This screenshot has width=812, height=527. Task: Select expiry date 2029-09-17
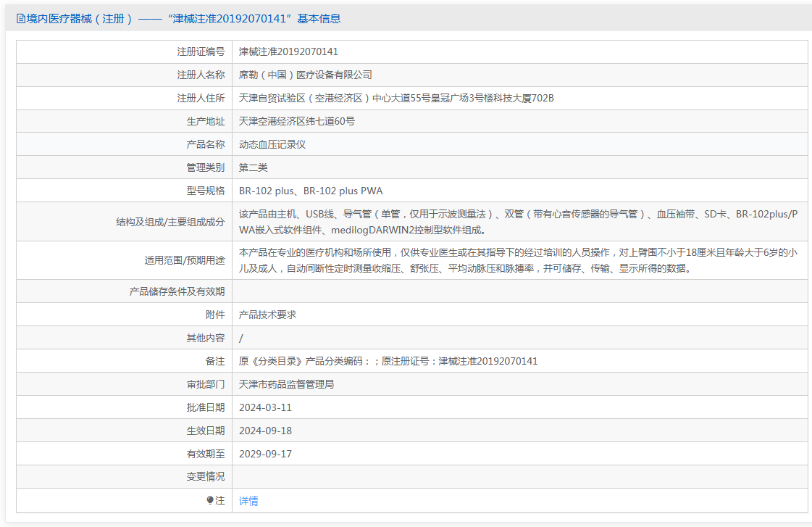(x=265, y=454)
